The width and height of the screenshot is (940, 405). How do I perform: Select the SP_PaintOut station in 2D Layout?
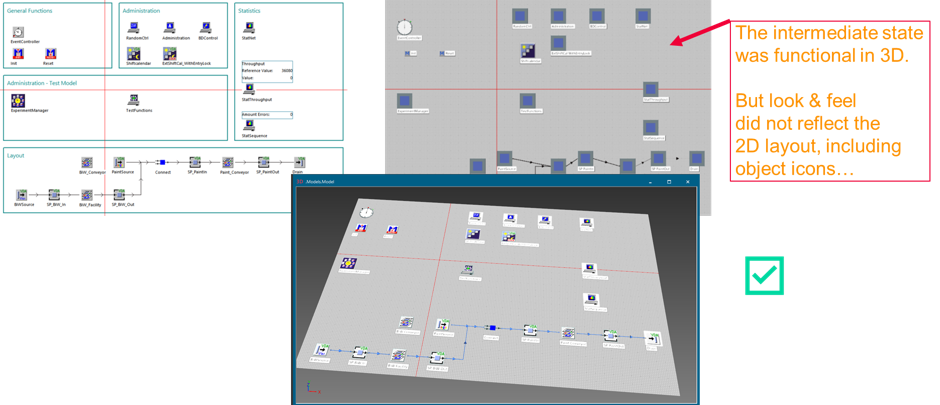(264, 162)
